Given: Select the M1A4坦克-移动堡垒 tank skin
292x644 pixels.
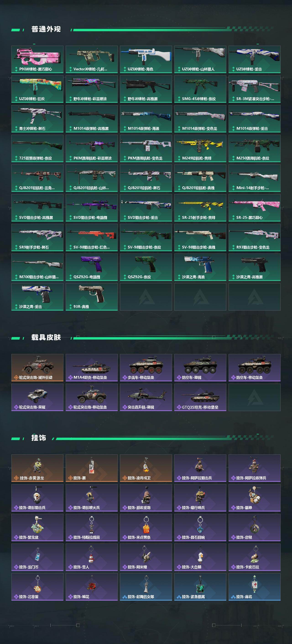Looking at the screenshot, I should point(92,368).
